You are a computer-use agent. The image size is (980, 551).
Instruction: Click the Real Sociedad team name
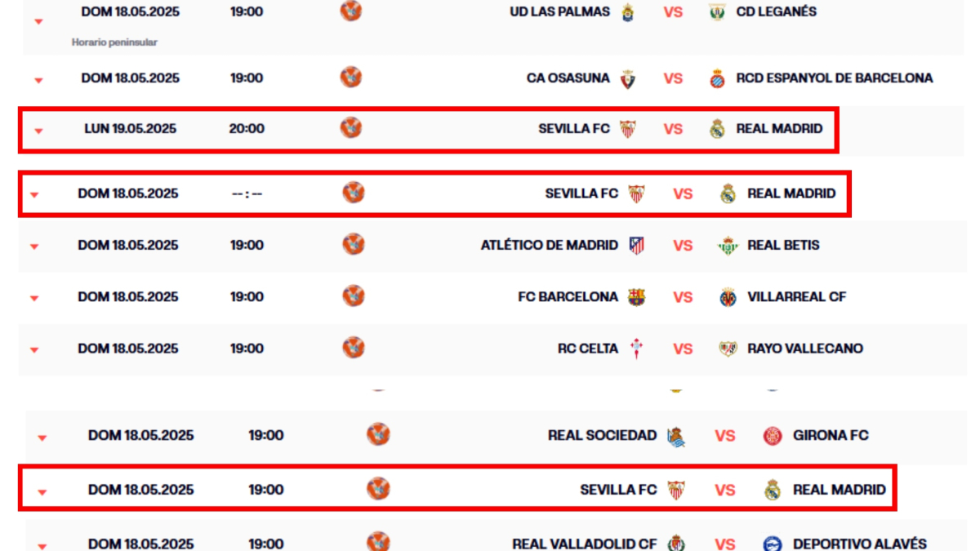tap(602, 436)
